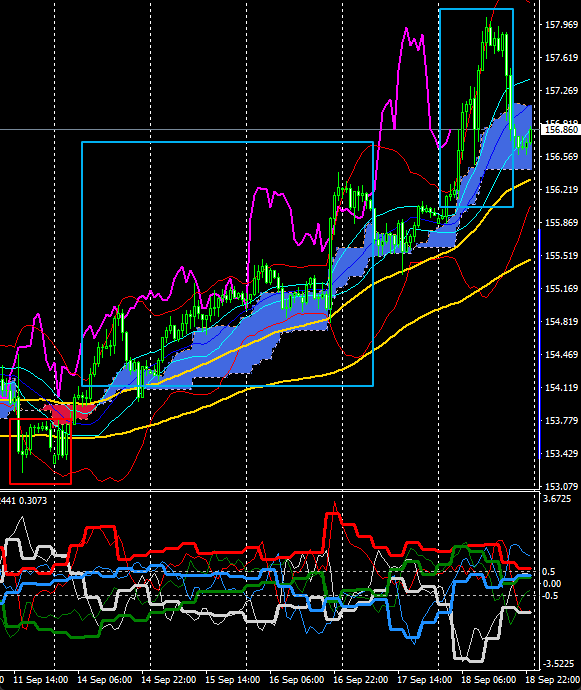
Task: Click the indicator value 0.3073 readout
Action: click(33, 500)
